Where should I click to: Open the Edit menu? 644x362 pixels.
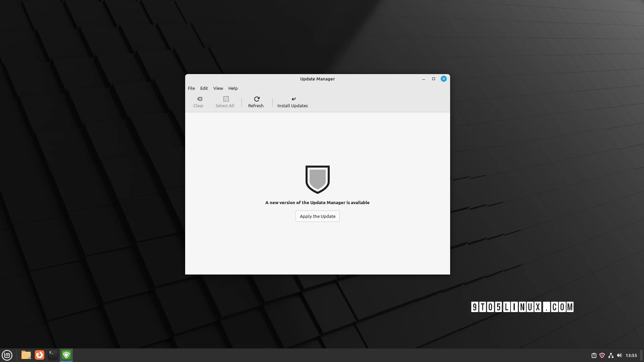[204, 88]
